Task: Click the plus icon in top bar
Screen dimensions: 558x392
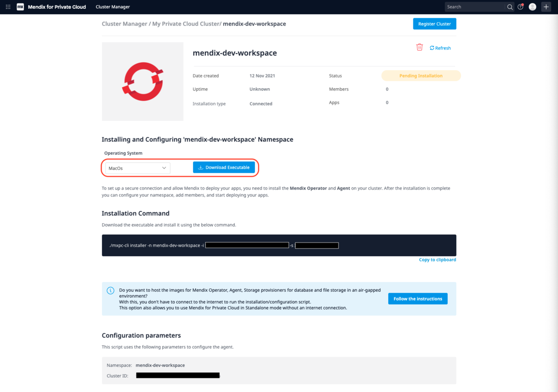Action: [x=546, y=7]
